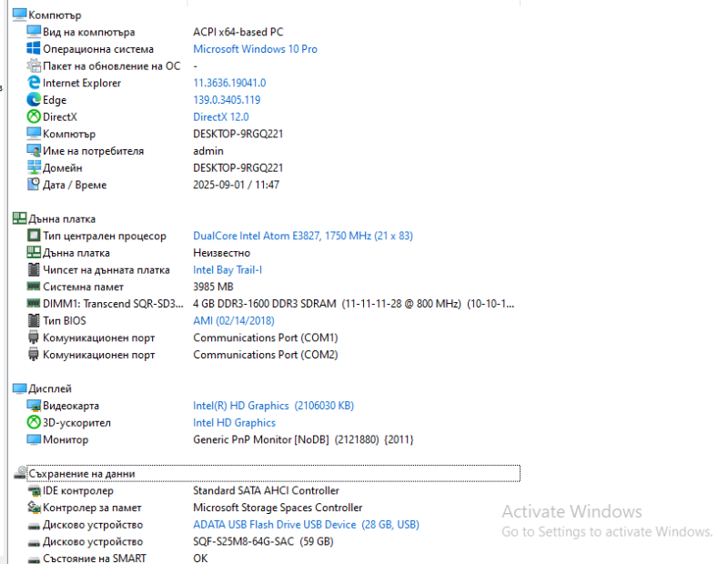
Task: Select the Съхранение на данни section header
Action: (82, 474)
